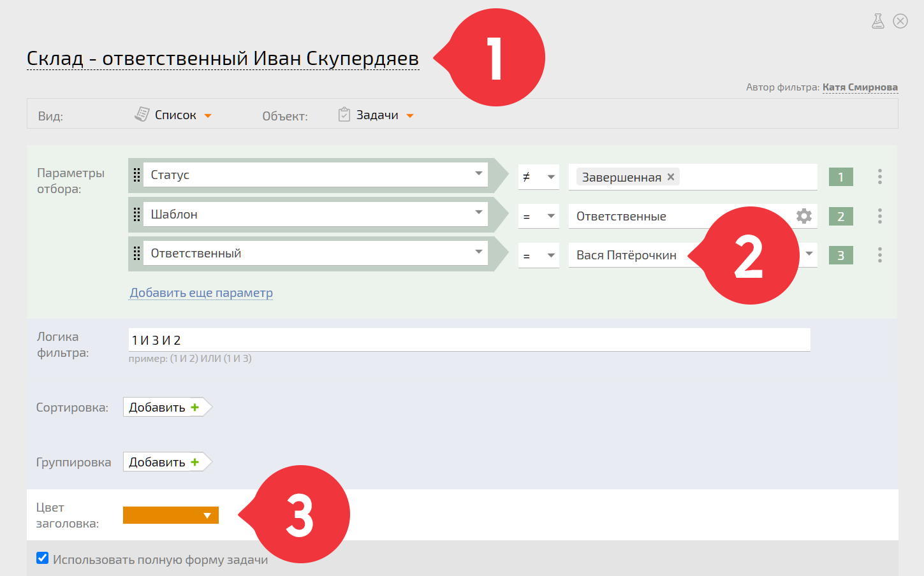Open the Задачи object dropdown

click(410, 116)
